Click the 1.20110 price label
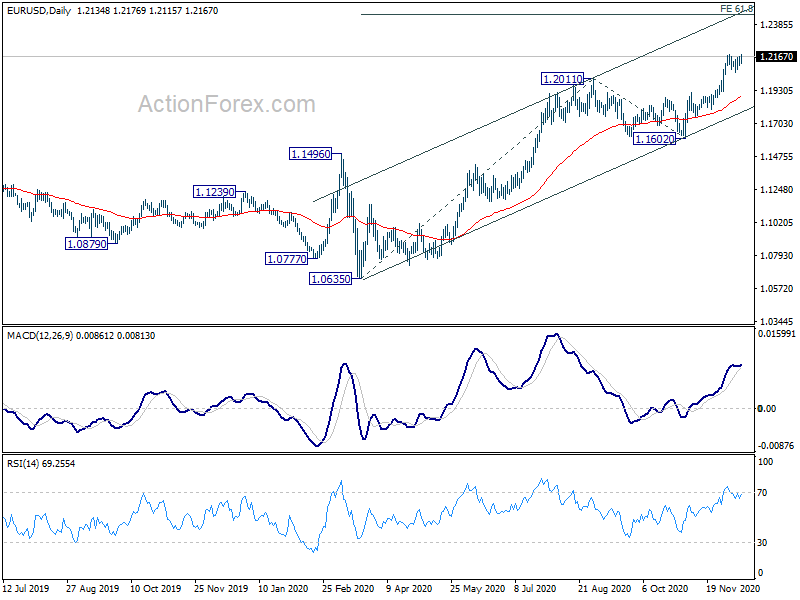The width and height of the screenshot is (800, 600). pos(562,79)
